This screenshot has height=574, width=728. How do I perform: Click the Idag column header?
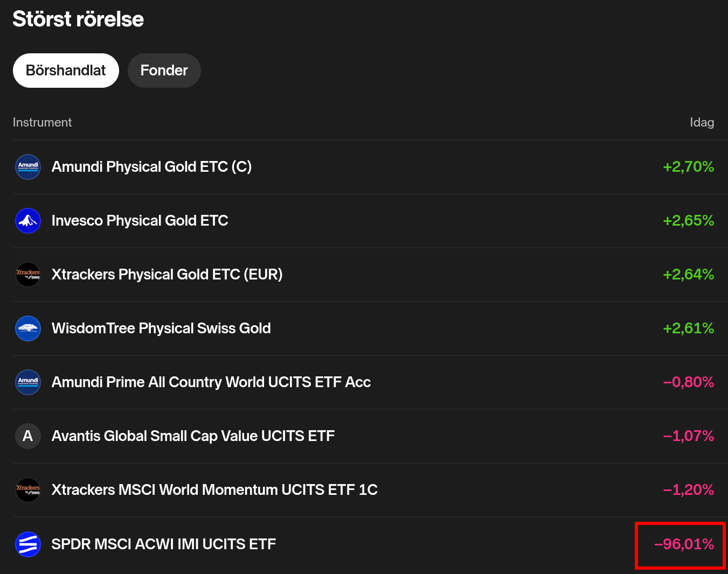click(x=702, y=123)
